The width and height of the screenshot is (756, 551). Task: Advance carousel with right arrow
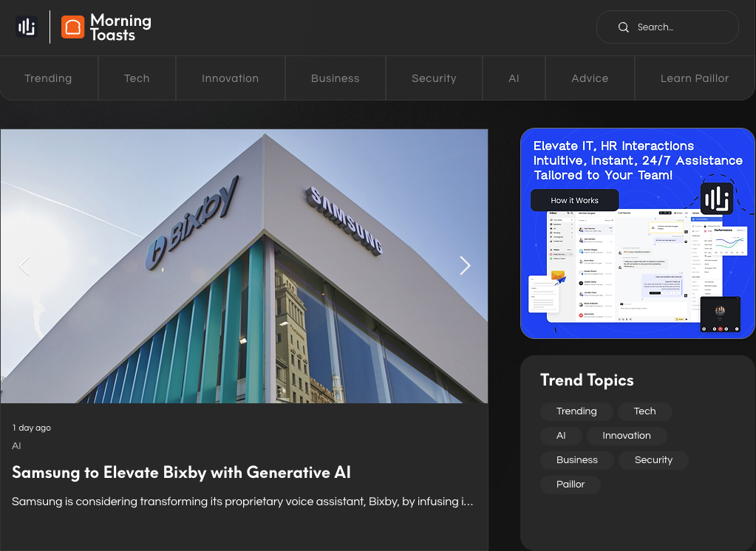465,266
